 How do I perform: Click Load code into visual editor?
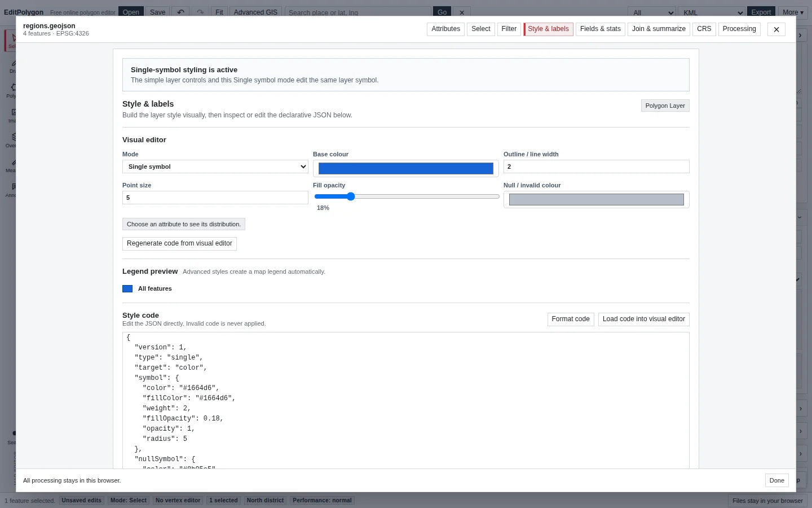coord(644,319)
